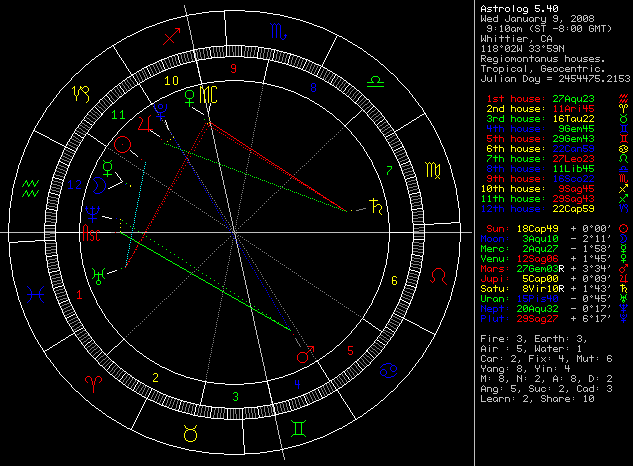Click the red Sun circle glyph
Image resolution: width=633 pixels, height=466 pixels.
point(123,146)
